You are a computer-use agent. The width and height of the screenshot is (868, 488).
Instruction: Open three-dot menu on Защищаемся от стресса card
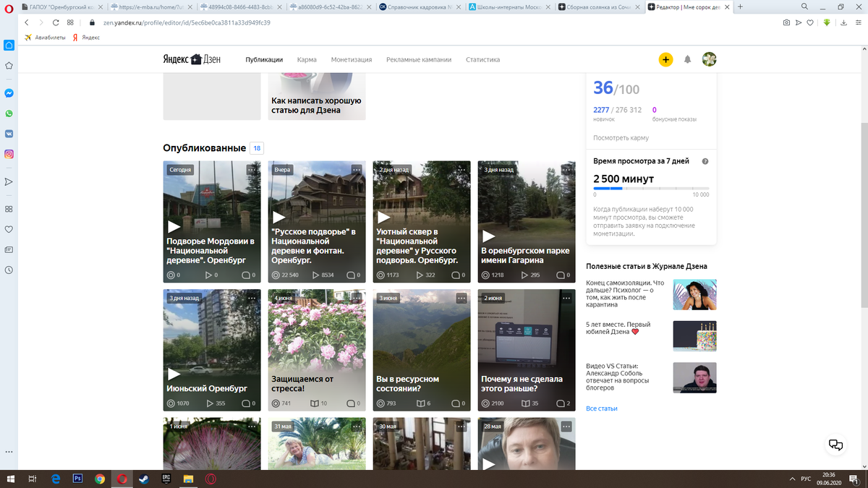(357, 297)
